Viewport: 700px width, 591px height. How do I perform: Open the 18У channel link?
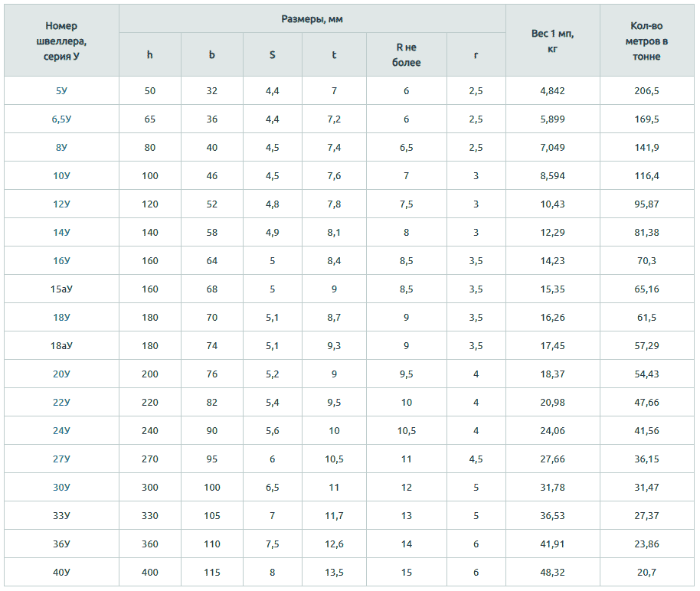click(x=61, y=318)
